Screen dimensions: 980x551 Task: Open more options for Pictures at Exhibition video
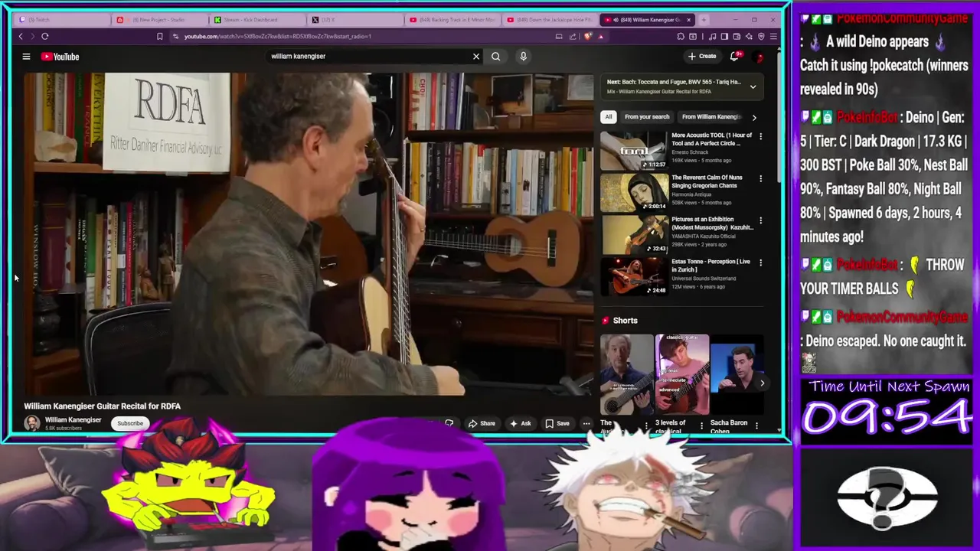tap(760, 220)
